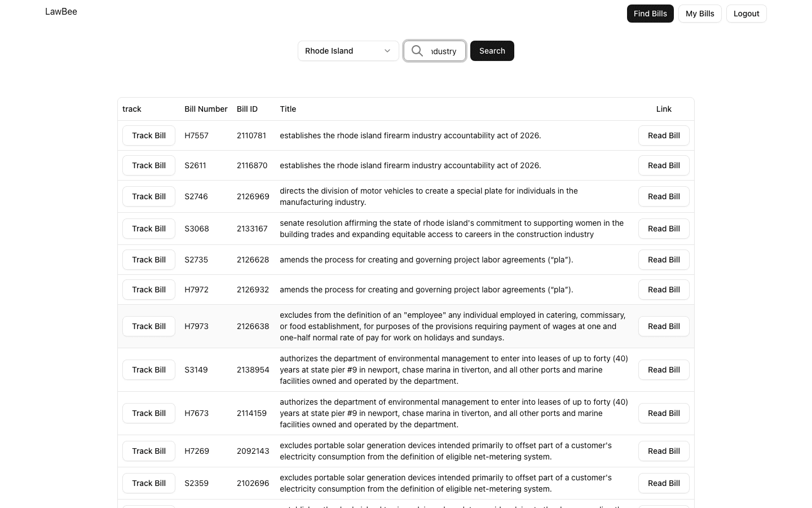The image size is (812, 508).
Task: Track bill H7973 about holiday pay exclusions
Action: point(148,326)
